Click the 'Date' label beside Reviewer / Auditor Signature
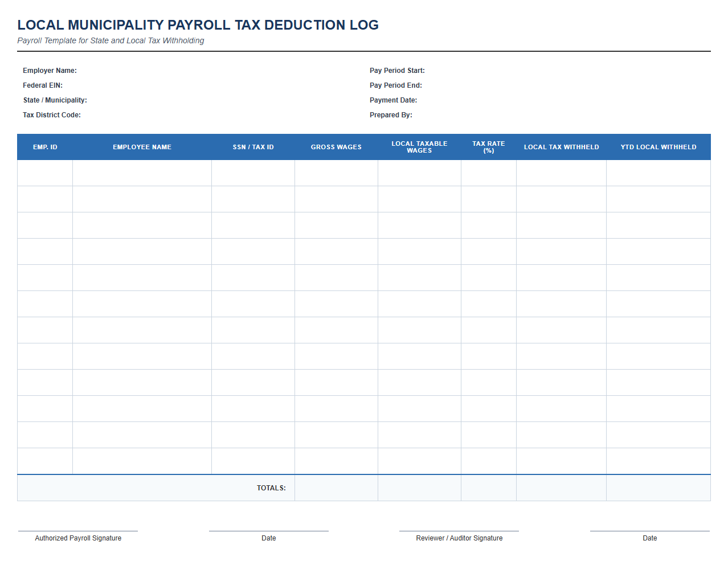This screenshot has height=561, width=728. pyautogui.click(x=650, y=538)
